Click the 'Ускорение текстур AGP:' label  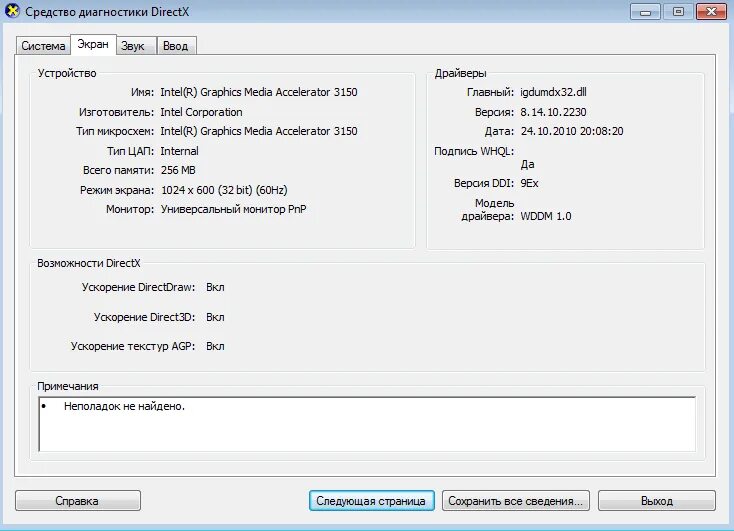click(133, 347)
